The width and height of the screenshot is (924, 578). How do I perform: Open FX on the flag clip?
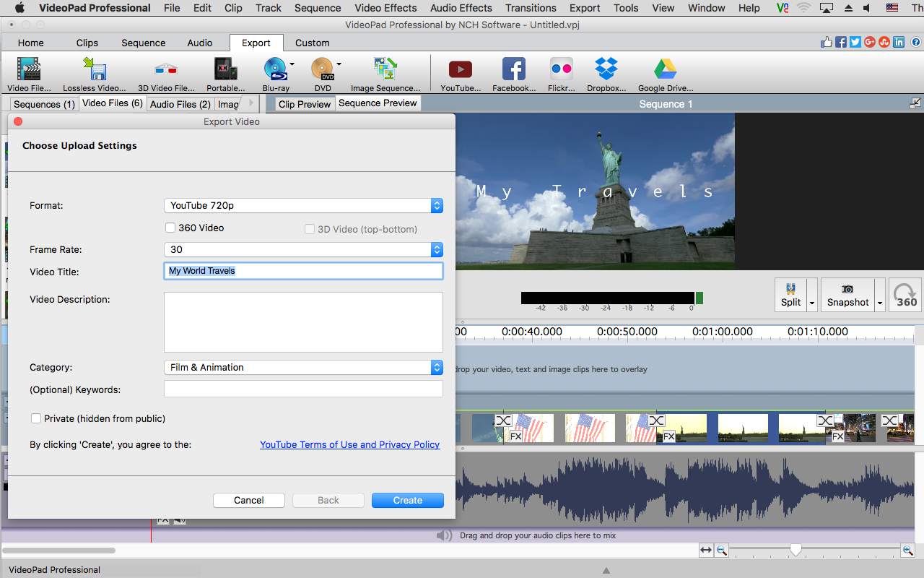(516, 436)
